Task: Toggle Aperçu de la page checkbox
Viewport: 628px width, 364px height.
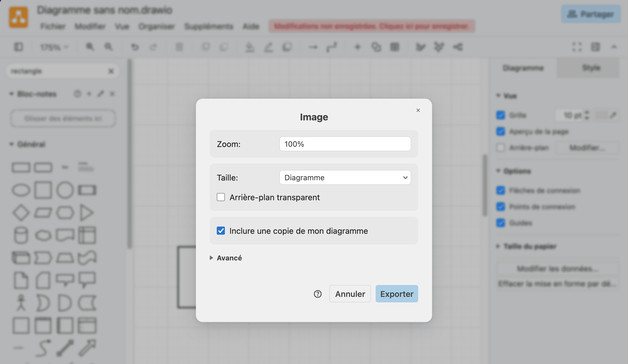Action: point(501,131)
